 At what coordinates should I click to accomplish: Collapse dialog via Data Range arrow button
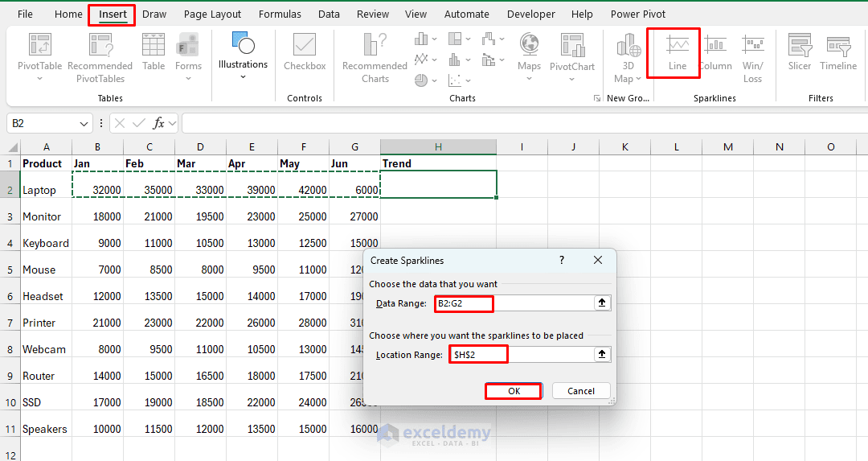[602, 303]
